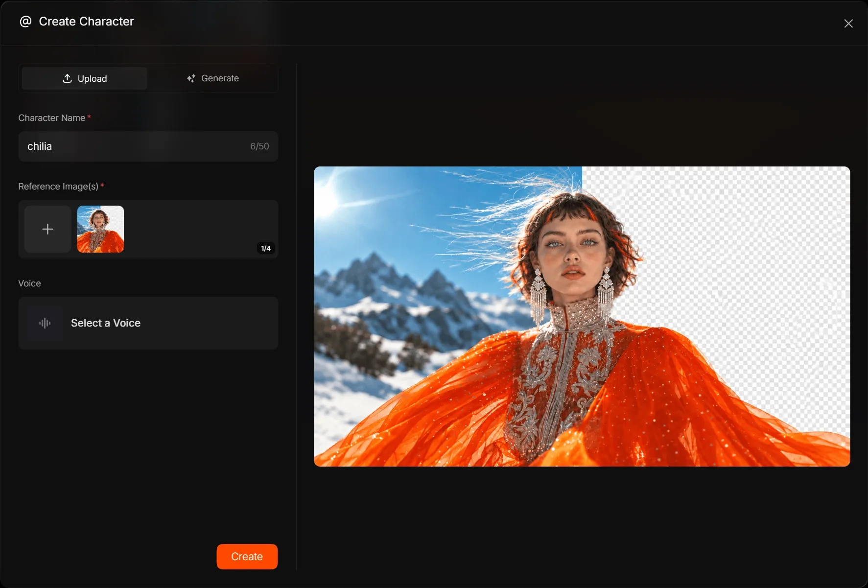Close the Create Character dialog

(x=848, y=24)
